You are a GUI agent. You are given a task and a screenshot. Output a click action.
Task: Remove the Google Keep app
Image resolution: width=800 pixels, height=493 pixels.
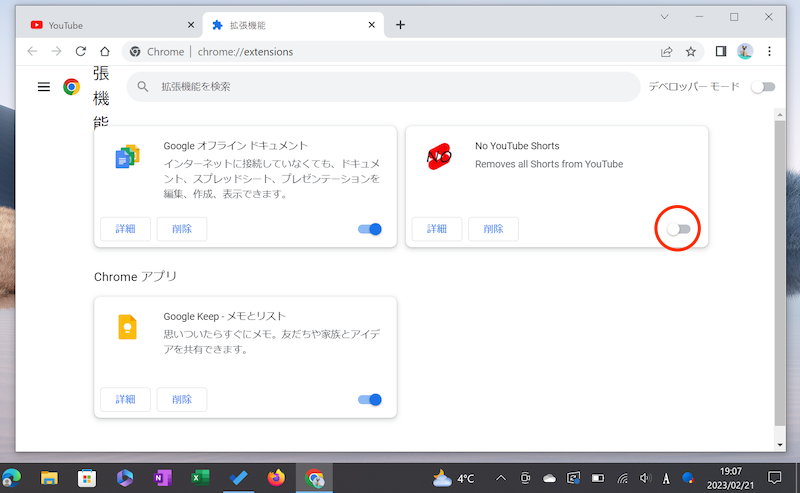182,400
